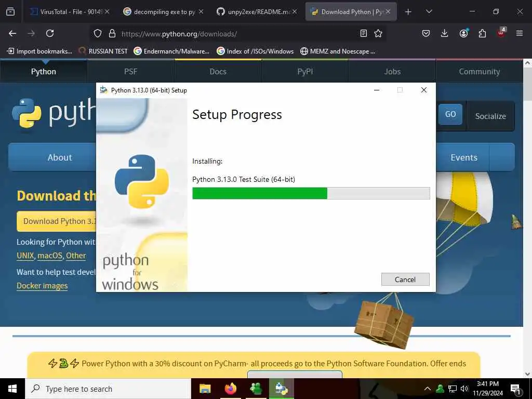Image resolution: width=532 pixels, height=399 pixels.
Task: Click the scrollbar up arrow
Action: tap(527, 63)
